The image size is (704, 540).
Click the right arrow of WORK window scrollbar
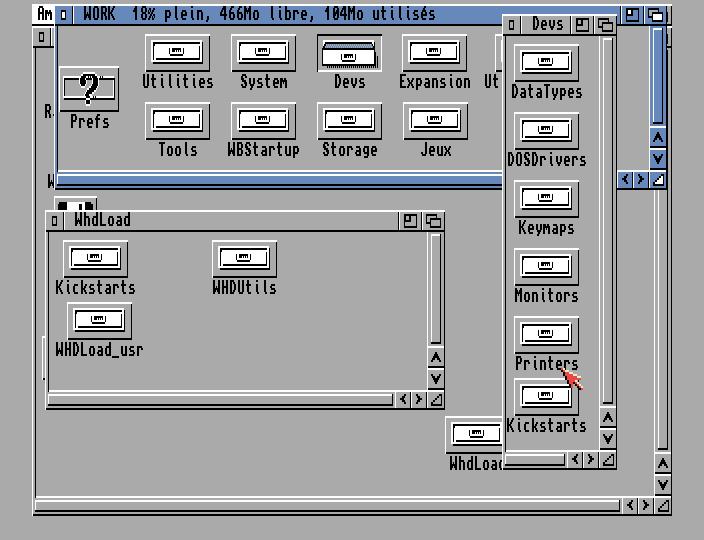641,180
